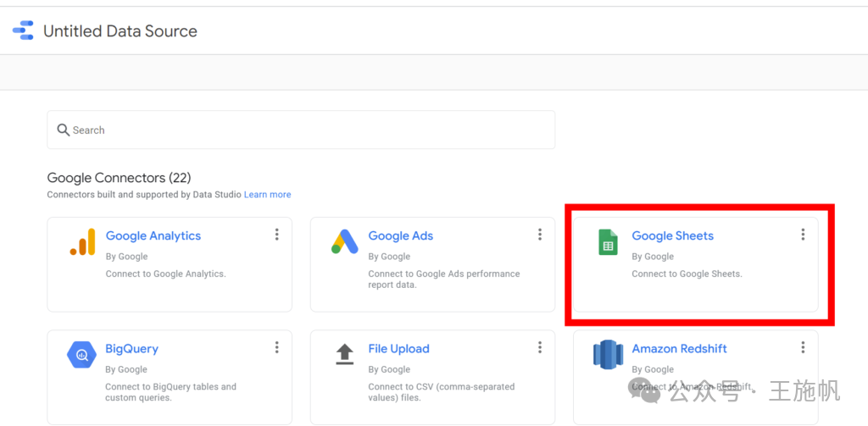Click the File Upload arrow icon
The image size is (868, 426).
click(345, 354)
